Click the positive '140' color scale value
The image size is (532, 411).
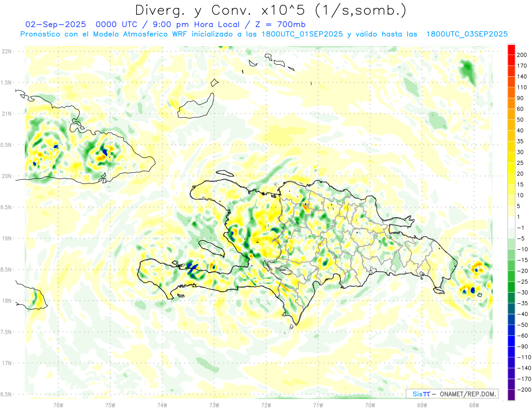tap(522, 76)
